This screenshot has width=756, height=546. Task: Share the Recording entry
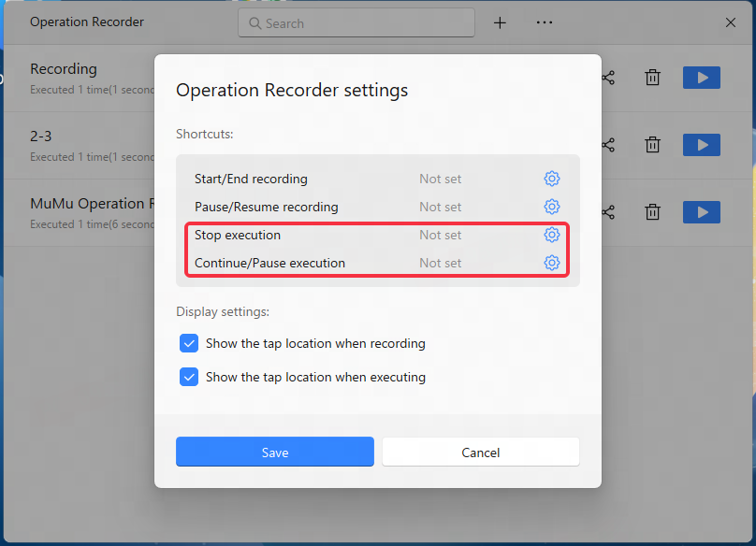608,78
